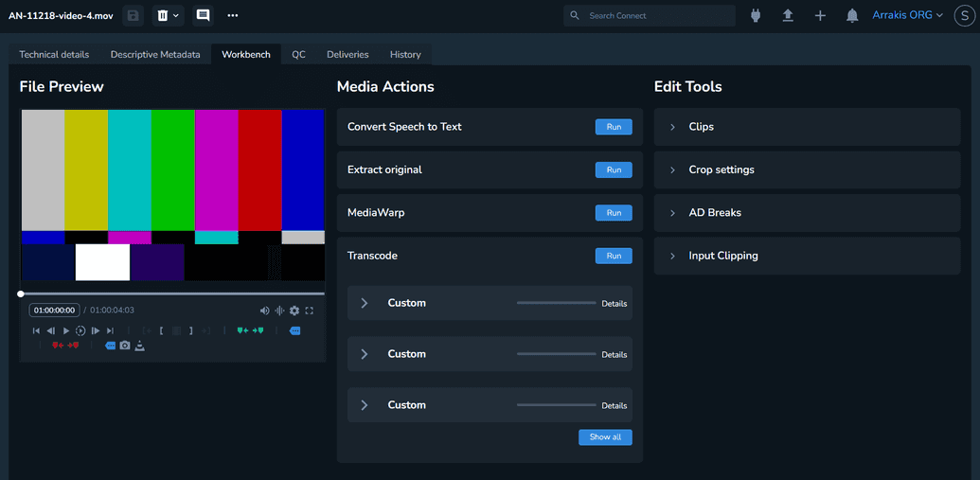The image size is (980, 480).
Task: Go to out-point arrow icon
Action: coord(206,330)
